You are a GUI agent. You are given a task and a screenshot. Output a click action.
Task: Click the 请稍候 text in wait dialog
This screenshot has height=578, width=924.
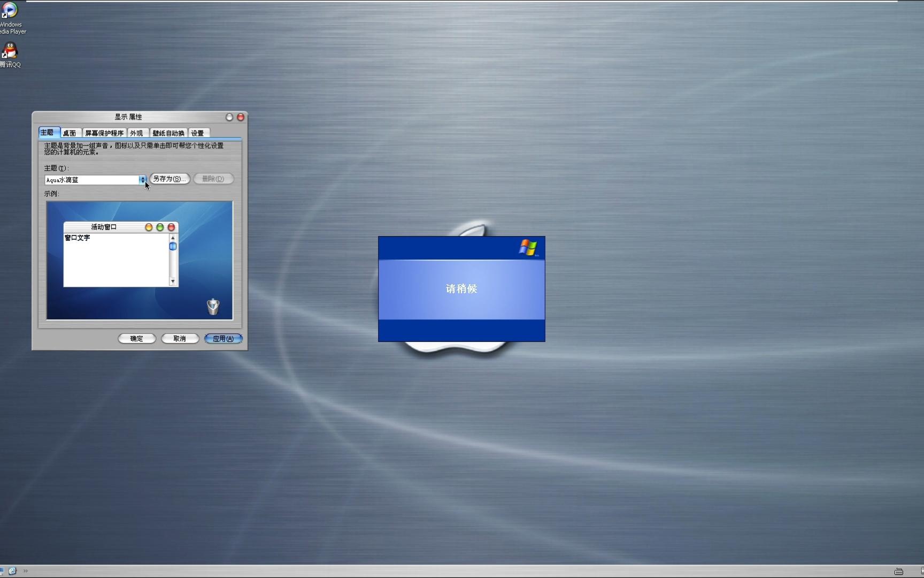(x=461, y=289)
